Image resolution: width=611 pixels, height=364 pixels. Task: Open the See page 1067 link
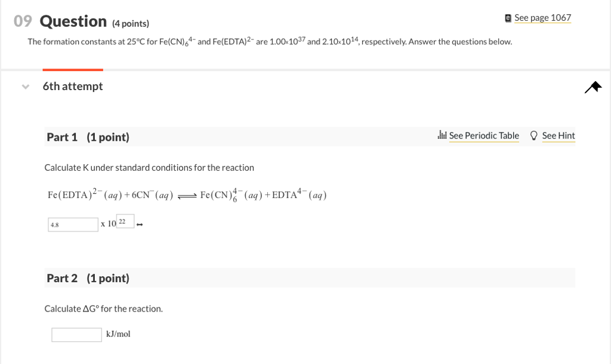pyautogui.click(x=542, y=18)
